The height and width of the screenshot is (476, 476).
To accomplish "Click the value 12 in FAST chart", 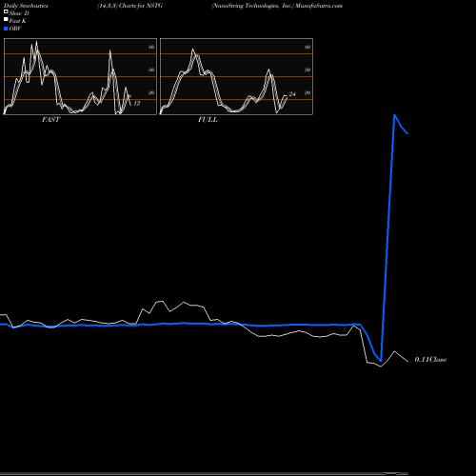I will (137, 104).
